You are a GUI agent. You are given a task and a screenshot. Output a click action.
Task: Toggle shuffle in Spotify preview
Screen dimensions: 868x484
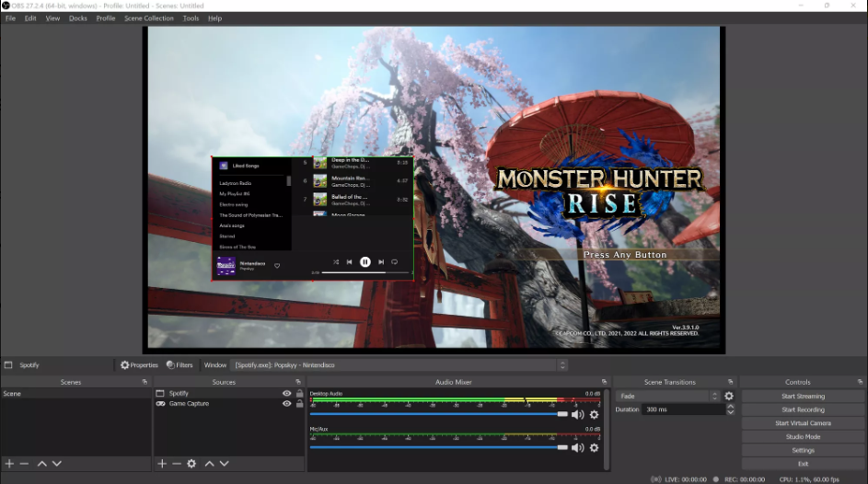coord(336,261)
